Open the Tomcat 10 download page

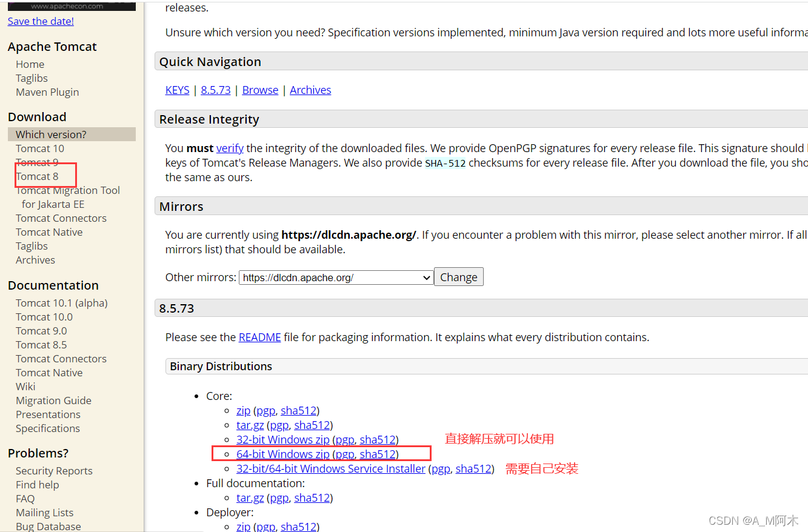click(40, 148)
